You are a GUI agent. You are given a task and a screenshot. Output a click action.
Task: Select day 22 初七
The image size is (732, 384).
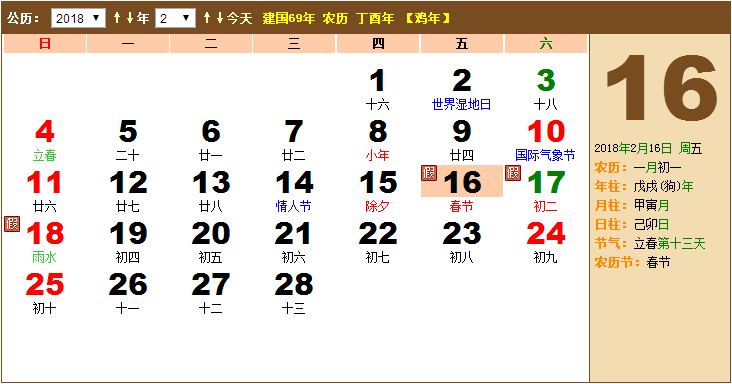(x=377, y=242)
